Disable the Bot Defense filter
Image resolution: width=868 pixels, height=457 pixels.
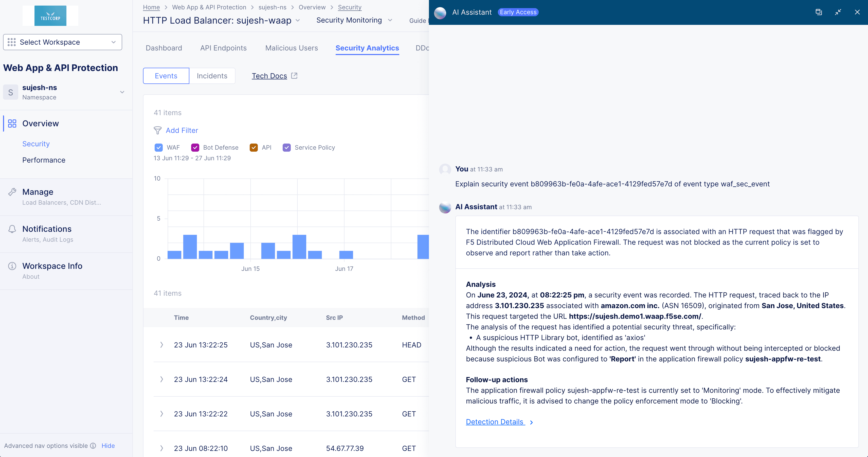click(x=195, y=147)
